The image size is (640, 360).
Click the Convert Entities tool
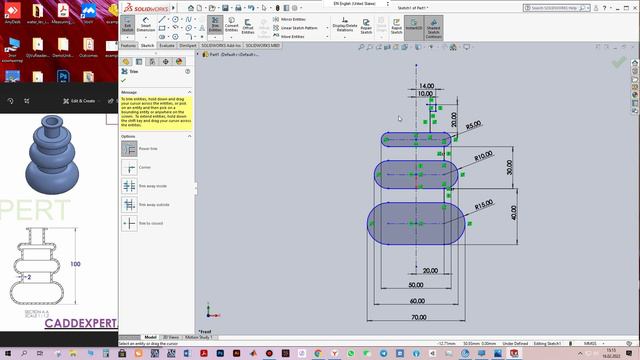tap(231, 24)
